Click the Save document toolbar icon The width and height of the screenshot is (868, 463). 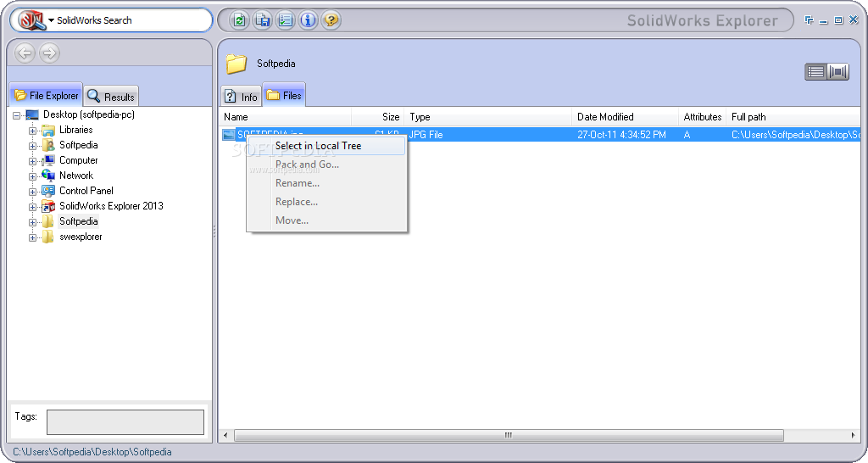click(x=263, y=20)
